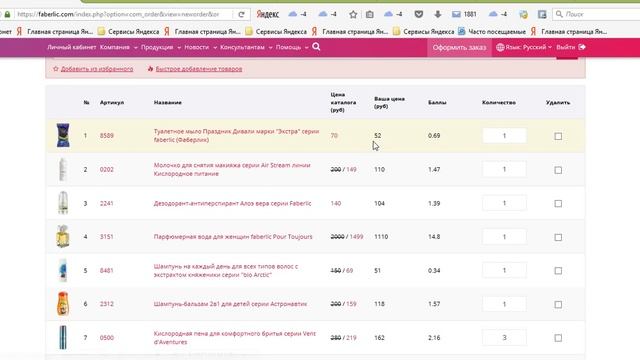
Task: Open the downloads arrow icon in toolbar
Action: 438,14
